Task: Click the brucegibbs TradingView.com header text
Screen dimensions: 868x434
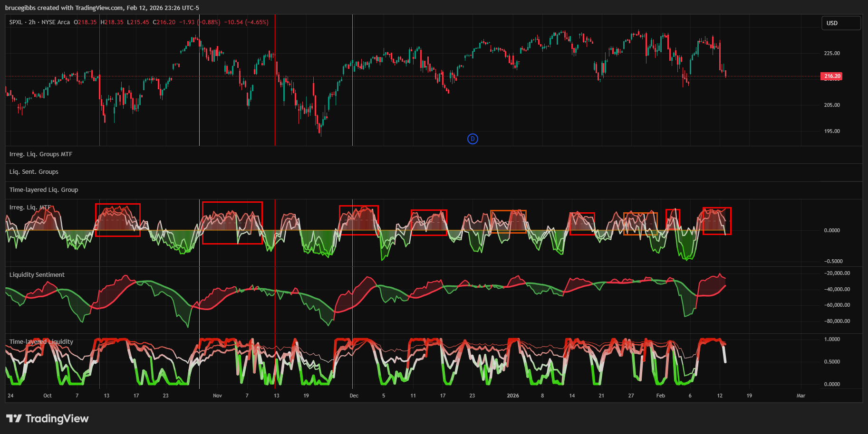Action: tap(102, 8)
